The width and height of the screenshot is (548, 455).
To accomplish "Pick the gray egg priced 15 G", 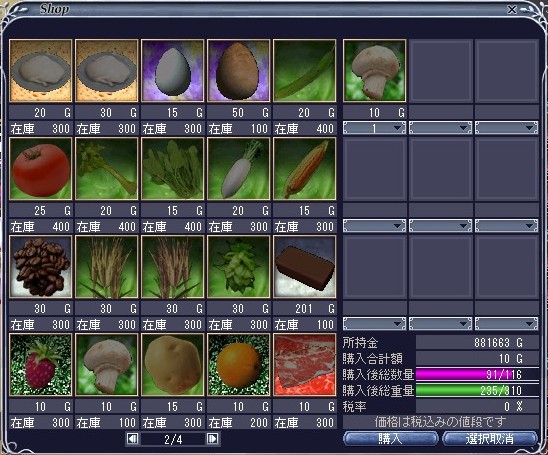I will [173, 71].
